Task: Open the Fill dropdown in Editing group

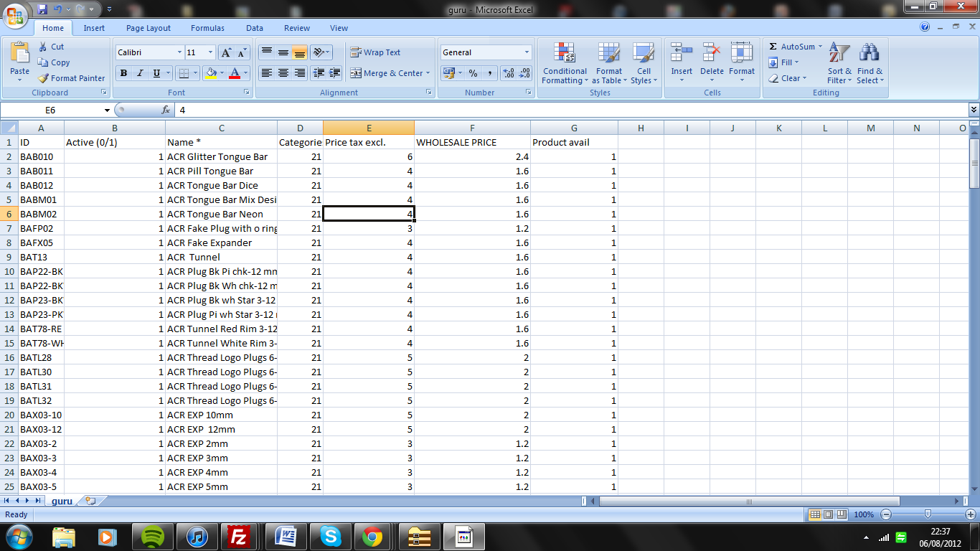Action: 783,62
